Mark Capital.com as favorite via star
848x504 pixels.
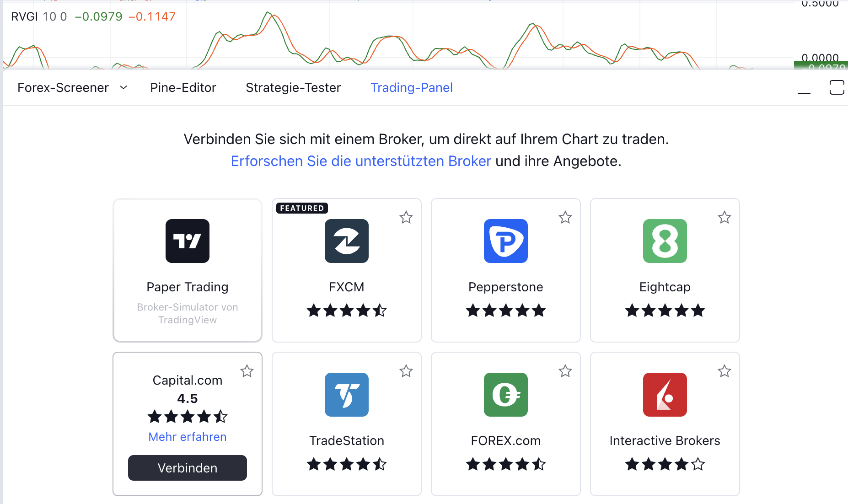click(247, 371)
